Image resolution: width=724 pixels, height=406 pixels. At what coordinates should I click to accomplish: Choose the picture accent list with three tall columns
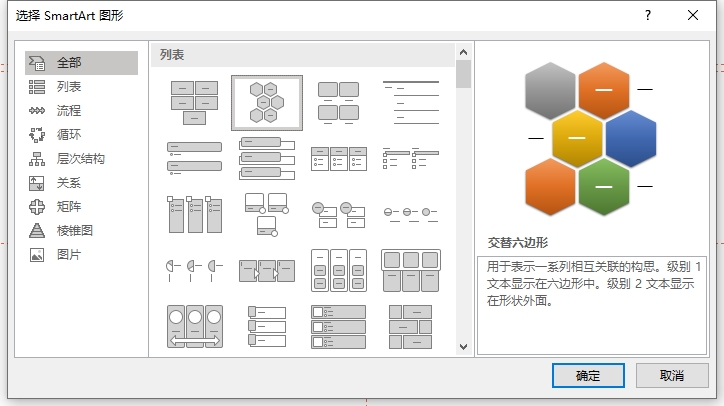tap(194, 214)
